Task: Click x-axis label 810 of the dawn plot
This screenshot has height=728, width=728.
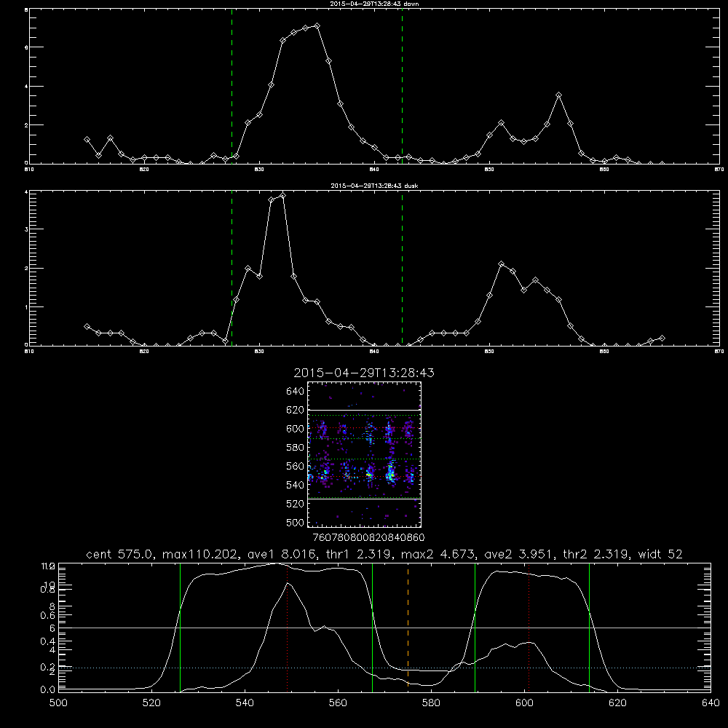Action: point(29,170)
